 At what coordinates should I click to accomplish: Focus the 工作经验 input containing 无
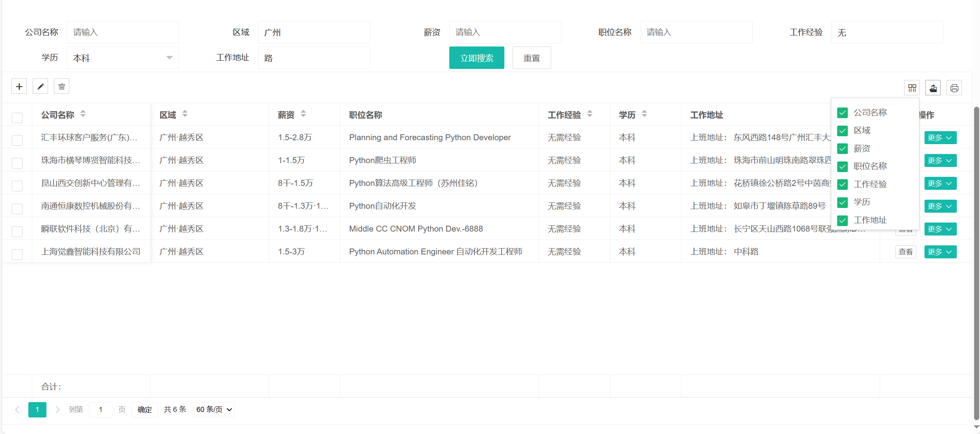[x=887, y=32]
